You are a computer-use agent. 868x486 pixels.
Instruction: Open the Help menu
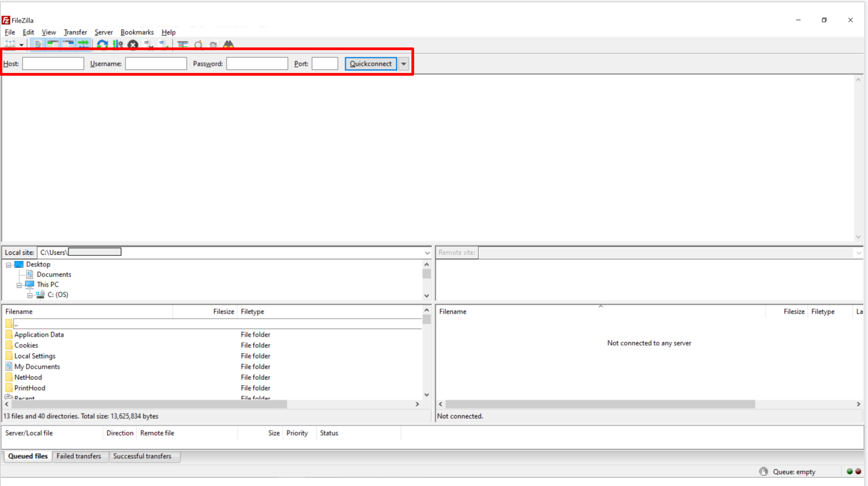point(169,32)
